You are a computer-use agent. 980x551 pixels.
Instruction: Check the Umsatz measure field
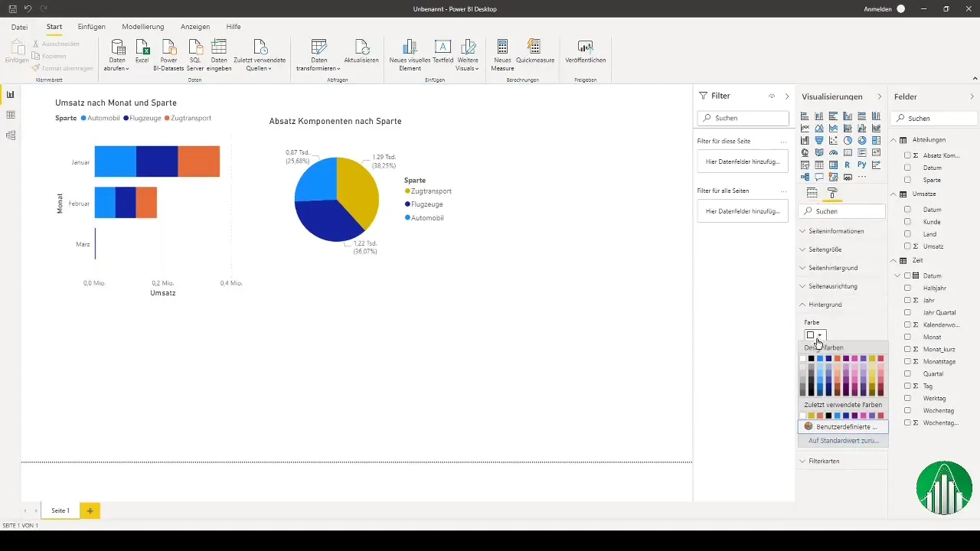pyautogui.click(x=907, y=246)
